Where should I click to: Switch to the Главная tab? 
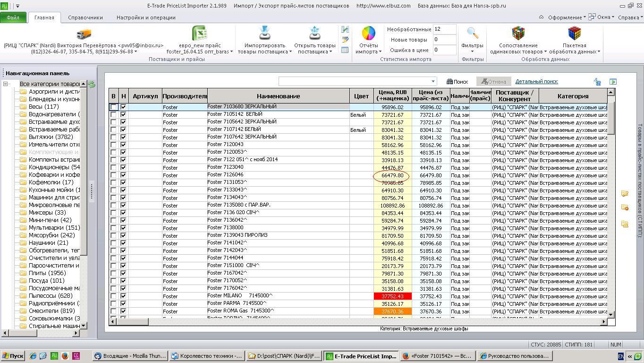(x=44, y=17)
